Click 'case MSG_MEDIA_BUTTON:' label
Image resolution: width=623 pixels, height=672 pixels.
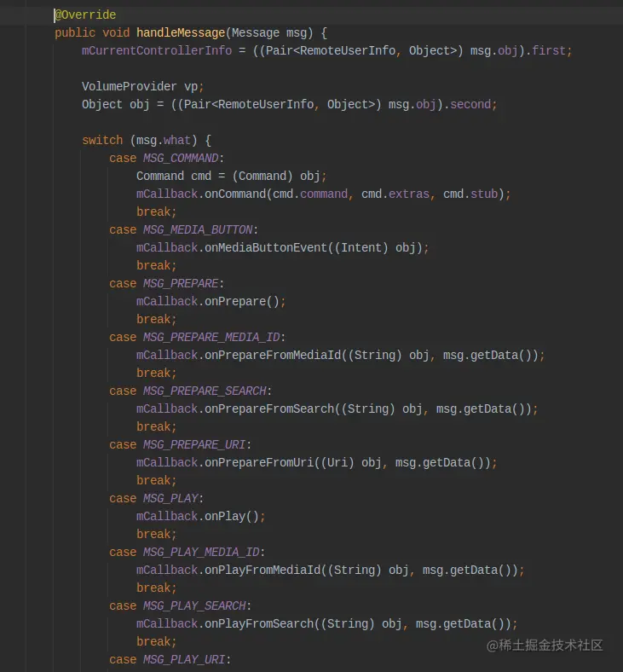[x=184, y=229]
